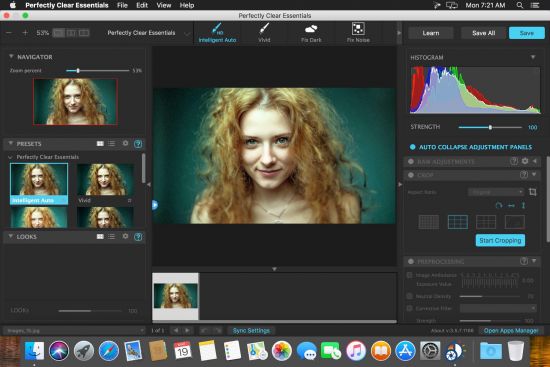This screenshot has width=550, height=367.
Task: Show Presets as a list
Action: [112, 144]
